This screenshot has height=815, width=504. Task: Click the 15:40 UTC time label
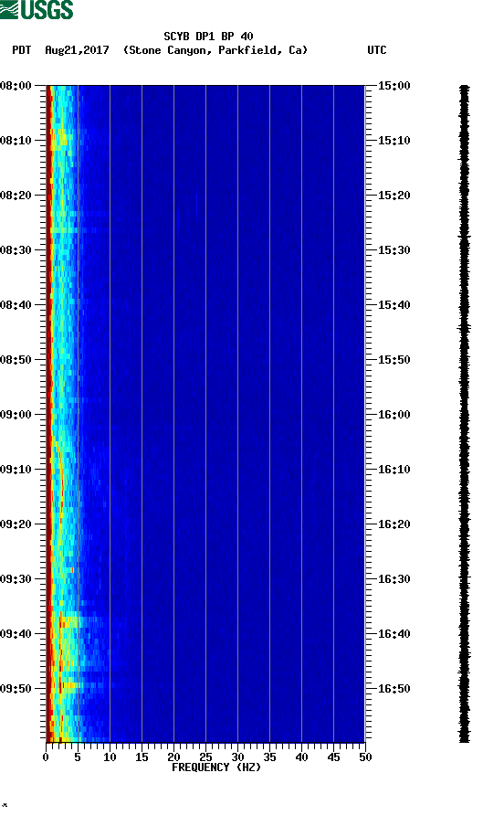point(394,305)
